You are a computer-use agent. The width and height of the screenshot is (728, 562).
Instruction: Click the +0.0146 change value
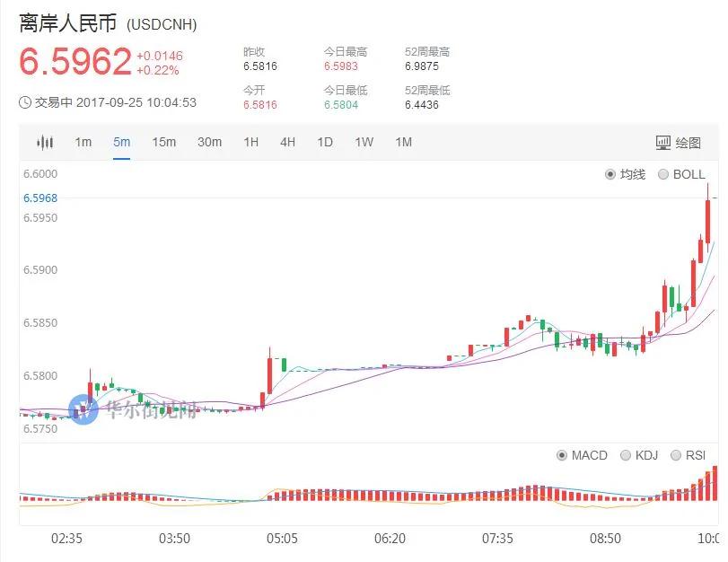tap(160, 57)
